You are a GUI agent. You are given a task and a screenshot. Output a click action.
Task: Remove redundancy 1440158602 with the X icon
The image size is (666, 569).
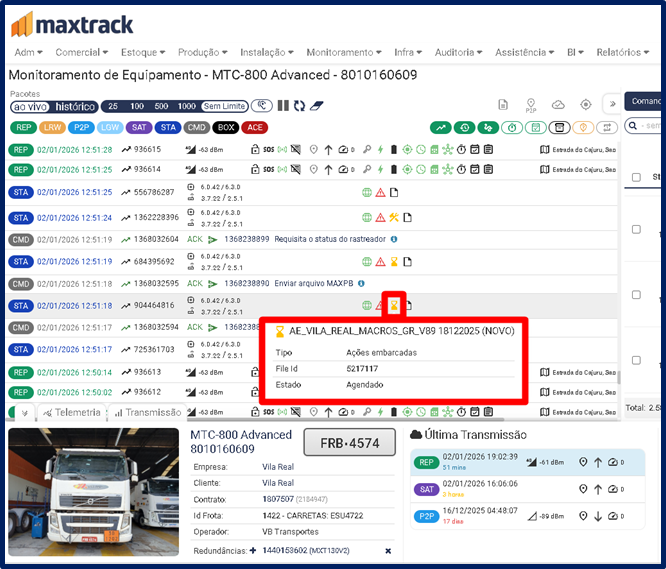tap(388, 552)
